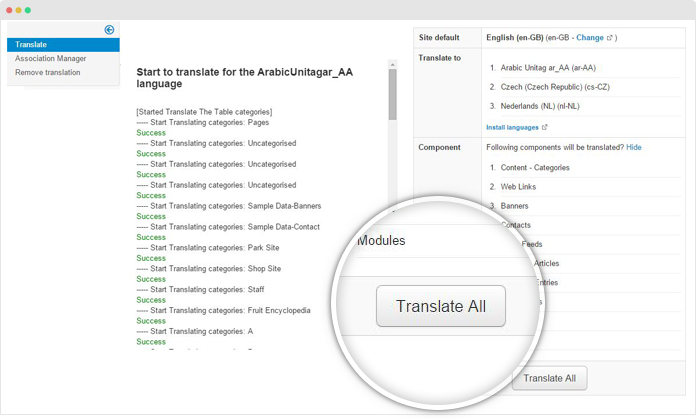Screen dimensions: 696x419
Task: Click 'Start Translating categories: A' log line
Action: coord(195,331)
